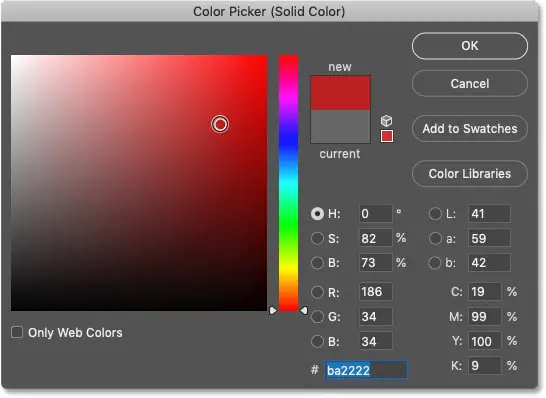The width and height of the screenshot is (546, 398).
Task: Click the L field showing 41
Action: [x=489, y=213]
